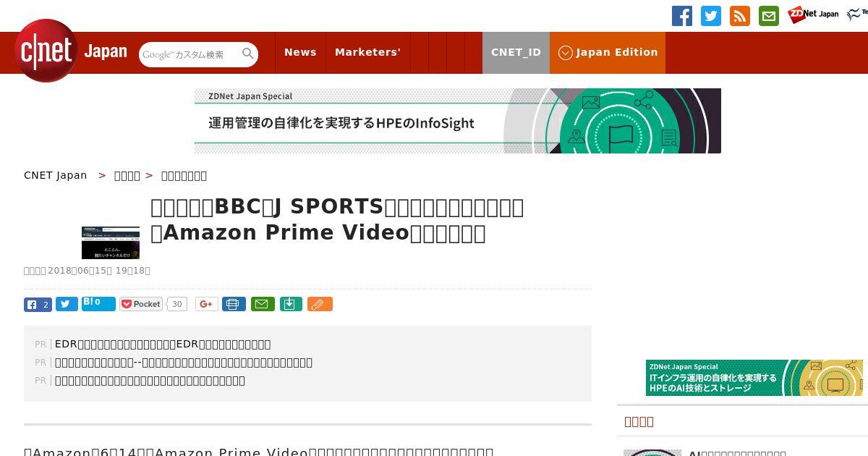The height and width of the screenshot is (456, 868).
Task: Open the RSS feed icon
Action: [740, 16]
